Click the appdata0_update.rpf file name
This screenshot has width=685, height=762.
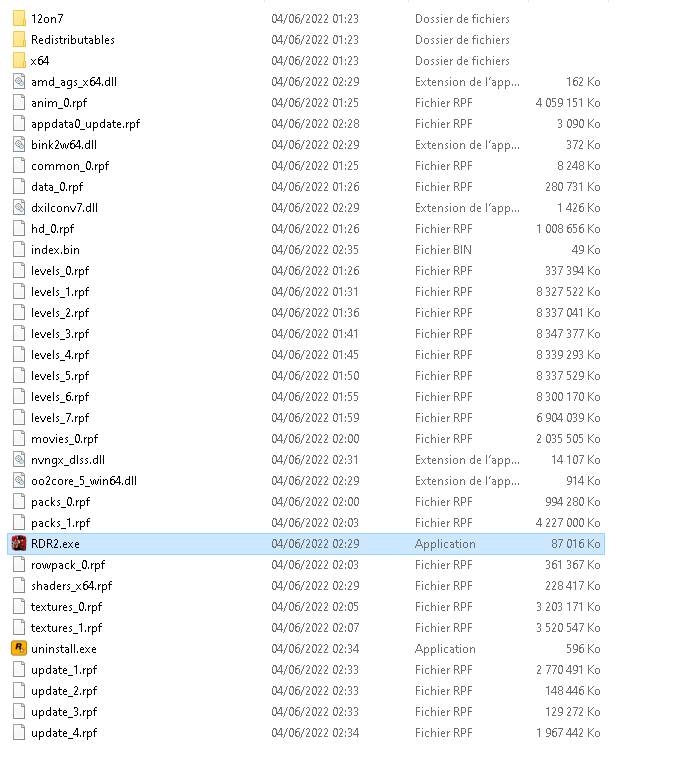click(x=86, y=124)
